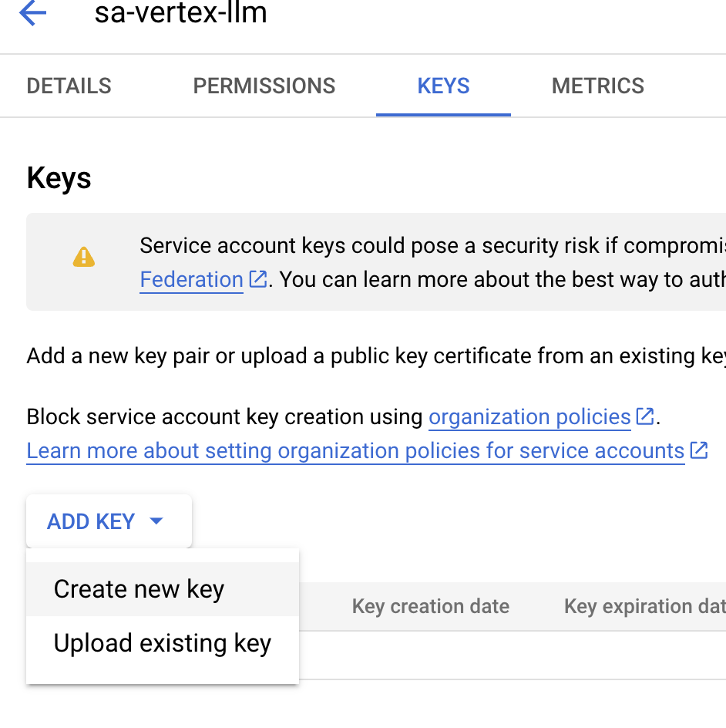Image resolution: width=726 pixels, height=728 pixels.
Task: Go back using the blue arrow icon
Action: tap(32, 12)
